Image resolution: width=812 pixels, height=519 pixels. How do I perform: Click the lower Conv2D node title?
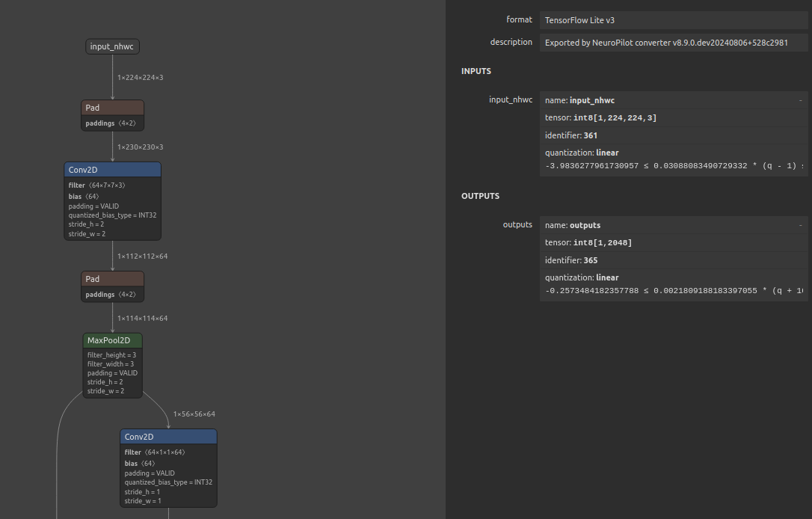168,437
